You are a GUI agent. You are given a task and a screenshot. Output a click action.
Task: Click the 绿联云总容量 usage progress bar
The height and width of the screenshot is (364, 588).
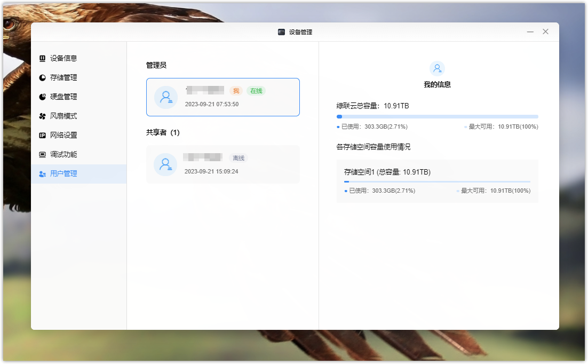(x=437, y=116)
